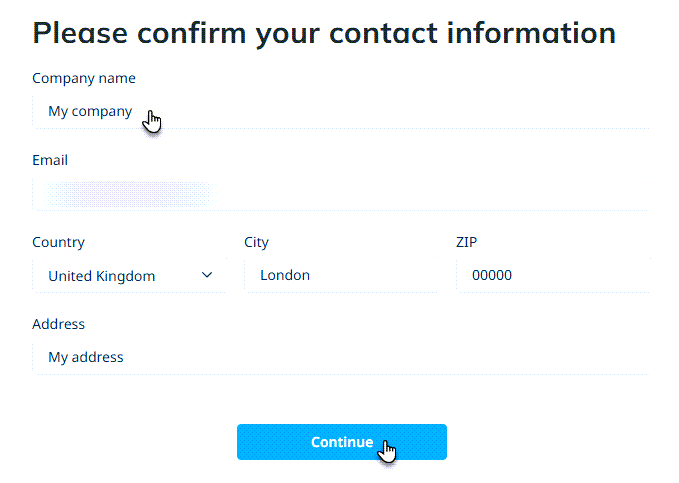Screen dimensions: 679x483
Task: Click the Continue button
Action: pos(341,442)
